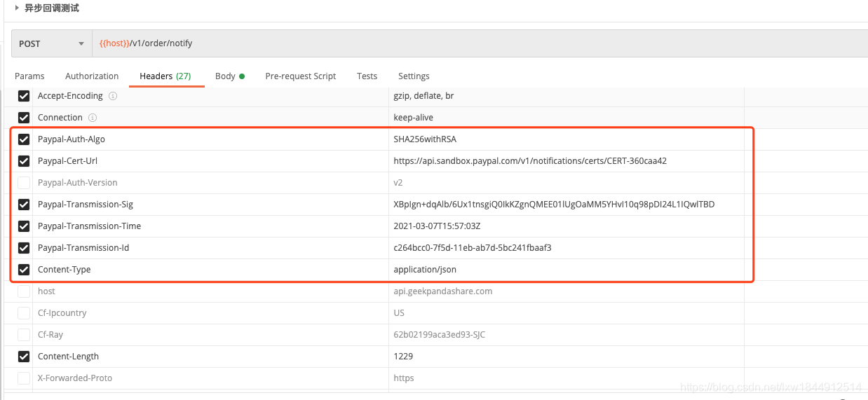Click the US value cell
This screenshot has width=868, height=400.
(567, 313)
